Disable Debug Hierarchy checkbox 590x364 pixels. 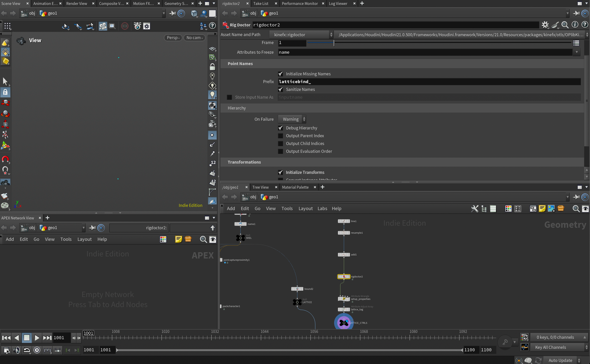point(281,128)
